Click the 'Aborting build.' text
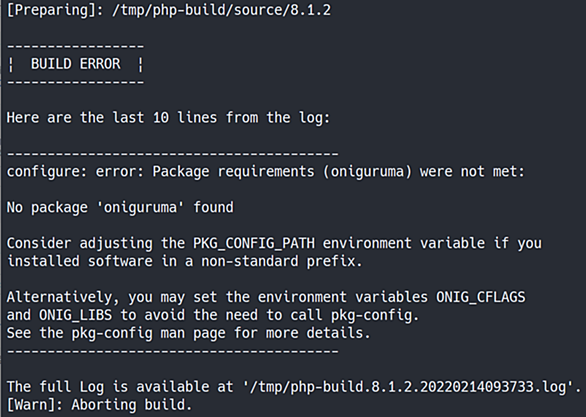This screenshot has width=586, height=417. (x=132, y=405)
